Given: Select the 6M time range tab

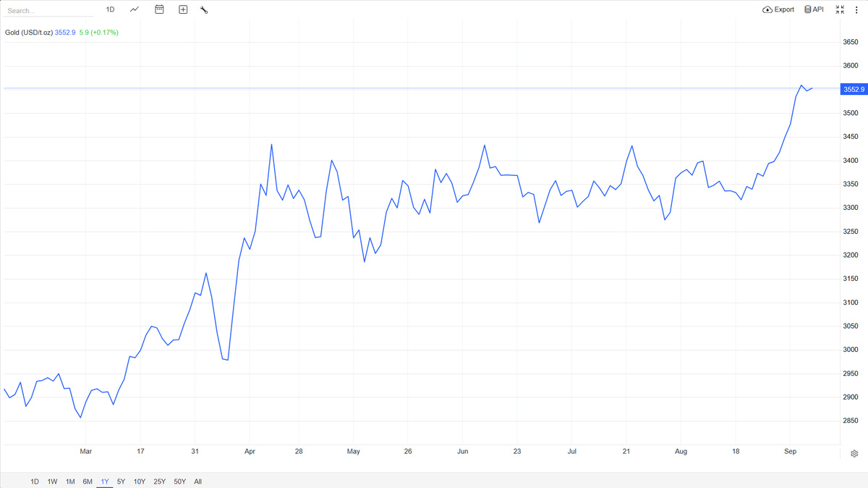Looking at the screenshot, I should click(88, 481).
